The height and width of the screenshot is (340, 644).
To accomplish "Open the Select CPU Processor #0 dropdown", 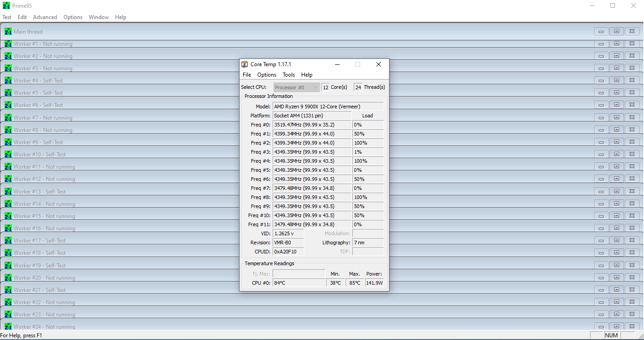I will click(297, 87).
